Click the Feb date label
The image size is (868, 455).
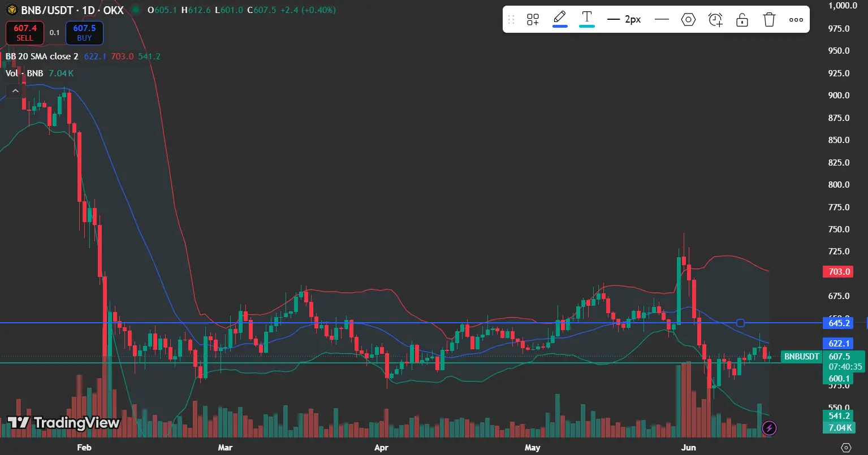pyautogui.click(x=84, y=448)
